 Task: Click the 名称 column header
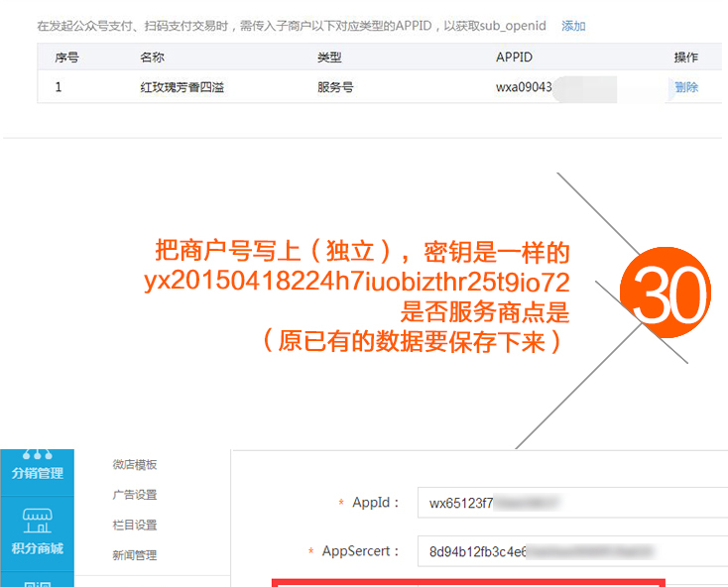[152, 58]
